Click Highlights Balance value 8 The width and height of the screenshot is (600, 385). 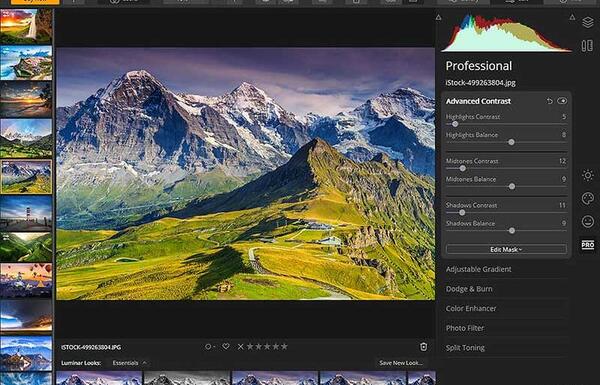pos(564,135)
